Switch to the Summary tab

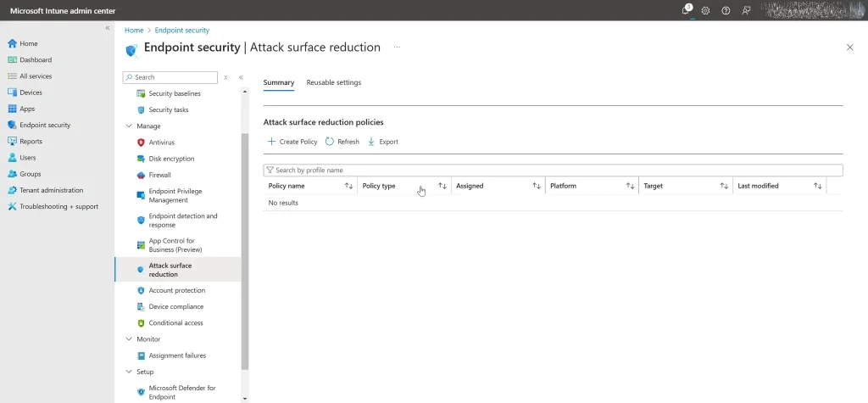tap(278, 82)
